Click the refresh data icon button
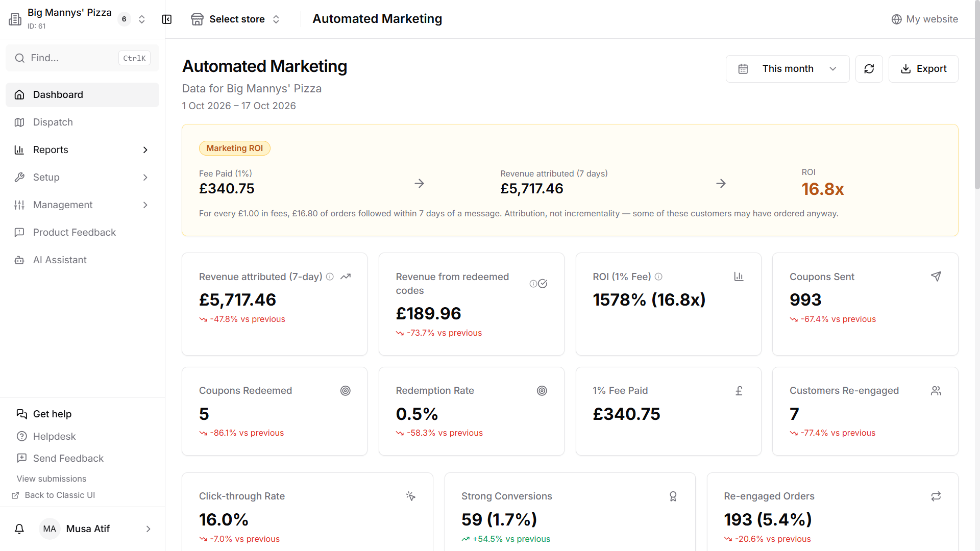The height and width of the screenshot is (551, 980). click(x=869, y=69)
